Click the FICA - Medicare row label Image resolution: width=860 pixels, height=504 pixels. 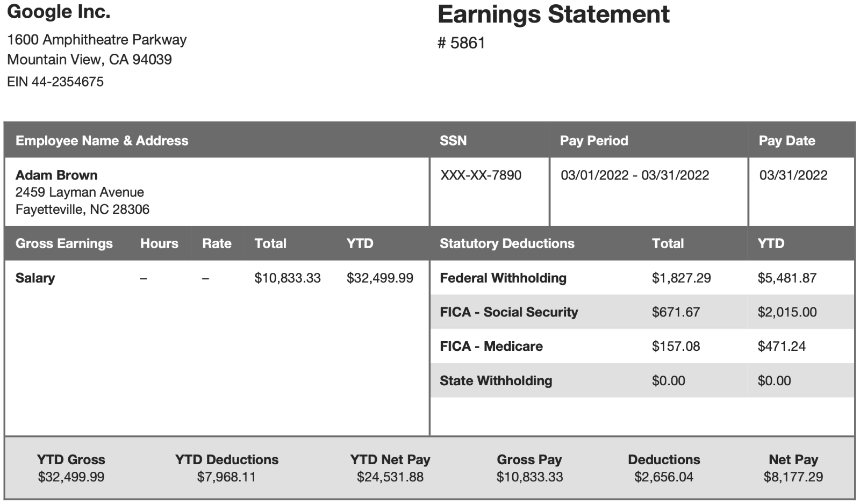pyautogui.click(x=491, y=346)
